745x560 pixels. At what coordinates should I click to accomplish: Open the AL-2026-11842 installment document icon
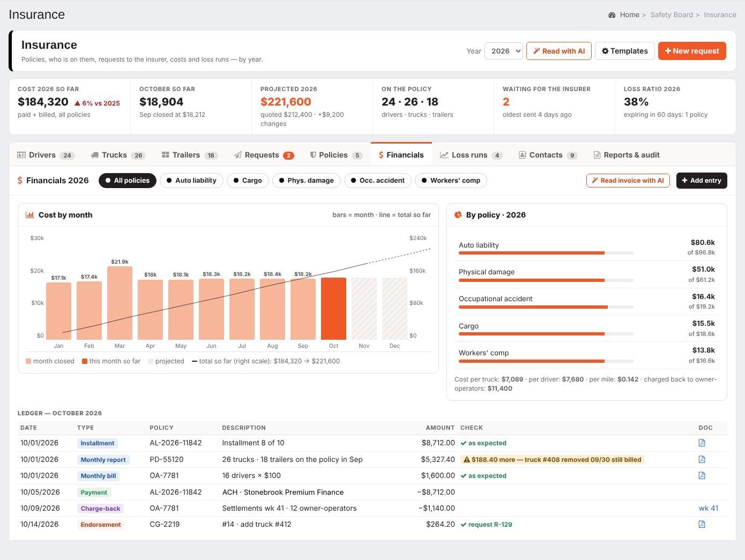(702, 443)
